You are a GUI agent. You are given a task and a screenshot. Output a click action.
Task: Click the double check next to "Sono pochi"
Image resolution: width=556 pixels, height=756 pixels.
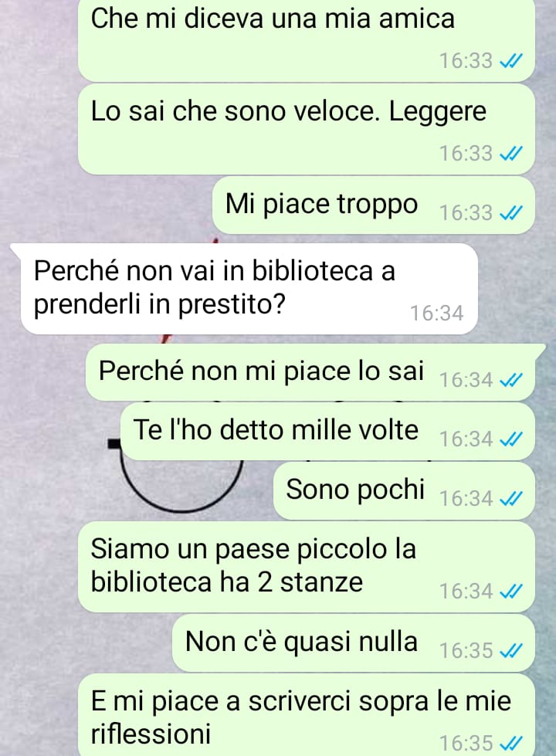point(510,499)
